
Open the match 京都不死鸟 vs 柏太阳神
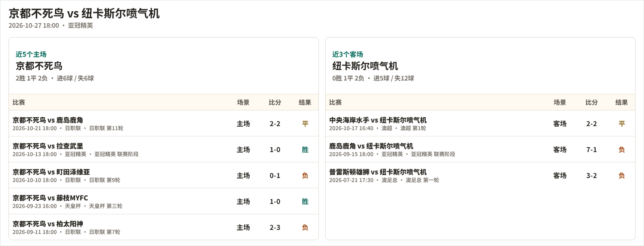[x=48, y=224]
